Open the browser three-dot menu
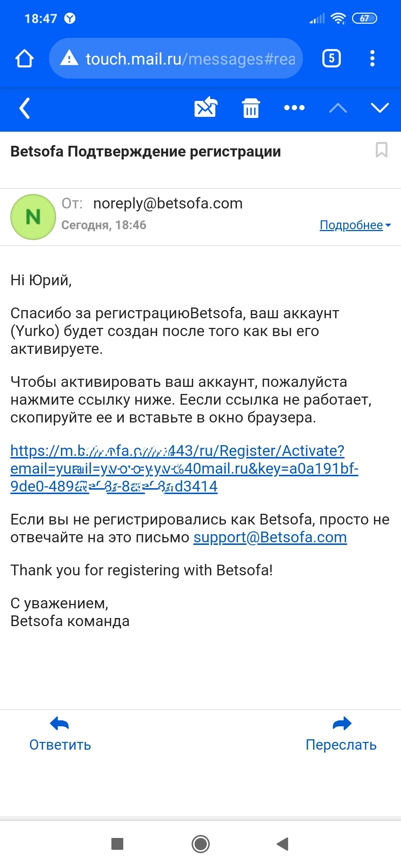The height and width of the screenshot is (868, 401). (372, 59)
